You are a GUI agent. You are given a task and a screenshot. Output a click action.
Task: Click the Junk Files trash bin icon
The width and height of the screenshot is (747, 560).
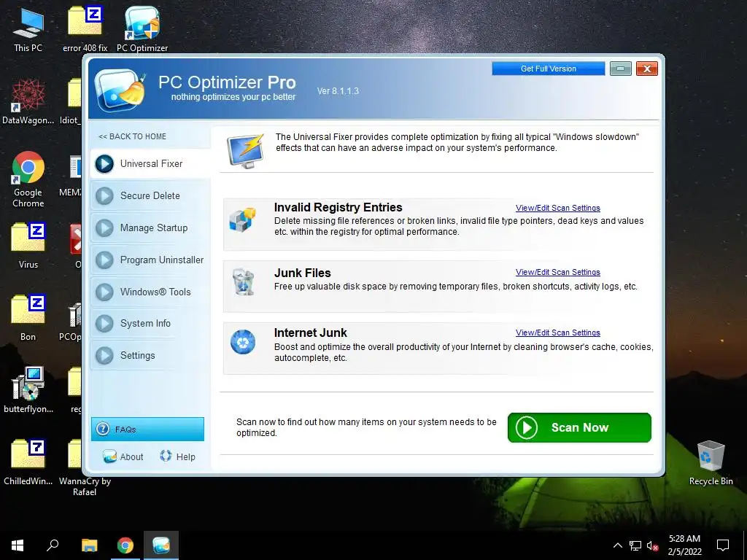[x=243, y=281]
